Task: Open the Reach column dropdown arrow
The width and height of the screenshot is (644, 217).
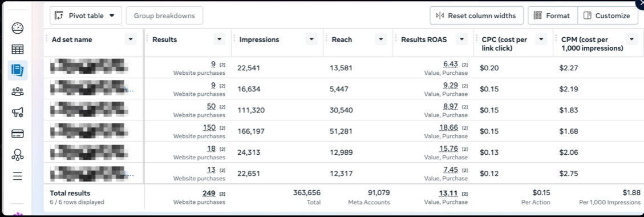Action: click(x=380, y=39)
